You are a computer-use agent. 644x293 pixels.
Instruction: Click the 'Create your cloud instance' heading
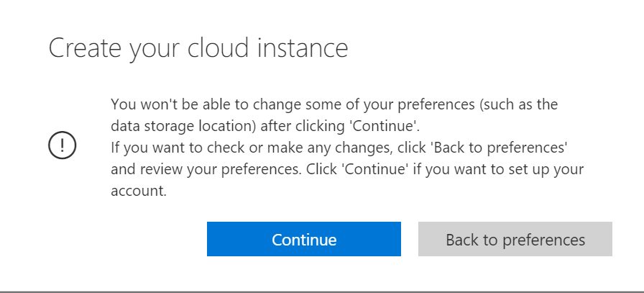198,48
